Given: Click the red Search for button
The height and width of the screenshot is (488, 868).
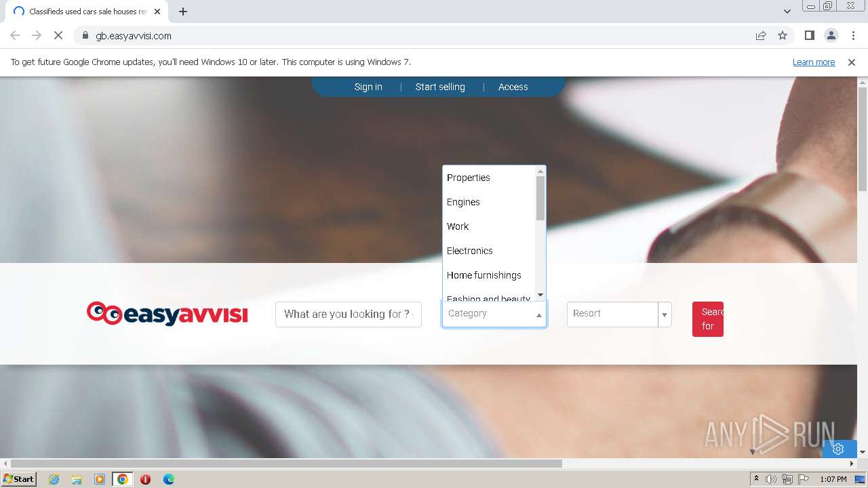Looking at the screenshot, I should [x=708, y=319].
